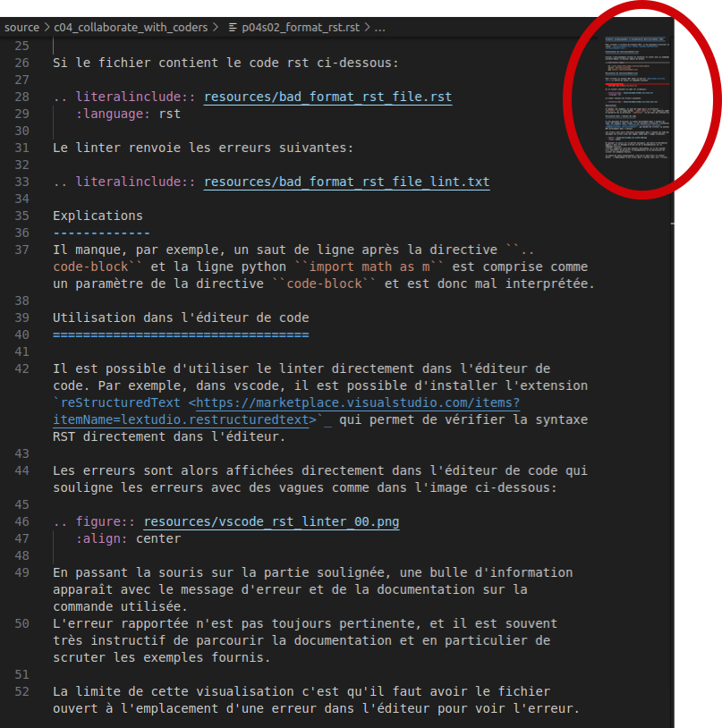Expand the c04_collaborate_with_coders breadcrumb
Viewport: 722px width, 728px height.
tap(130, 27)
